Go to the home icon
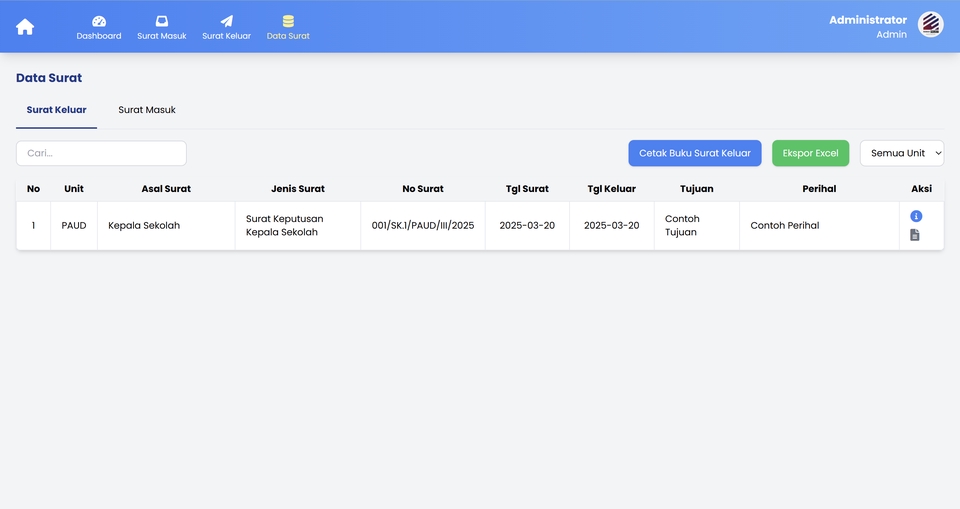Screen dimensions: 960x509 25,27
